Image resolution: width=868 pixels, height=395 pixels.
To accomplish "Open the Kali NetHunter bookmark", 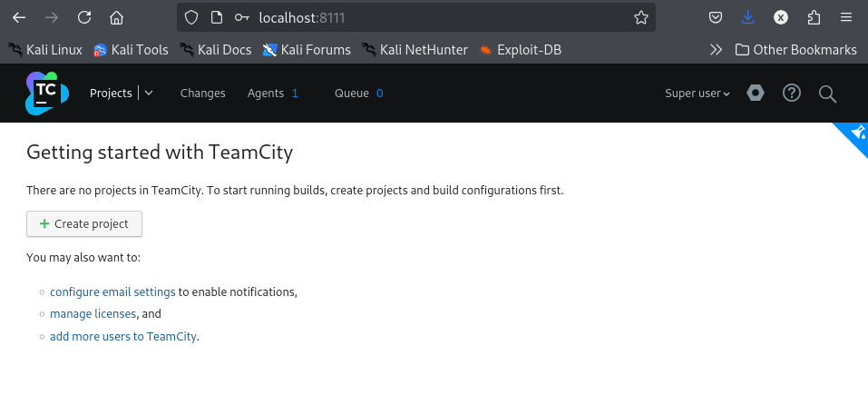I will (x=414, y=50).
